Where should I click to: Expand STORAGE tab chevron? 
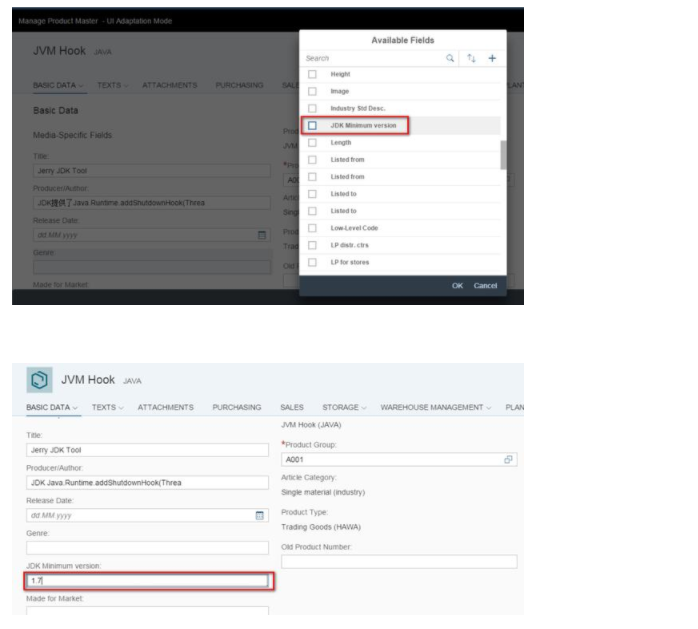click(x=364, y=408)
